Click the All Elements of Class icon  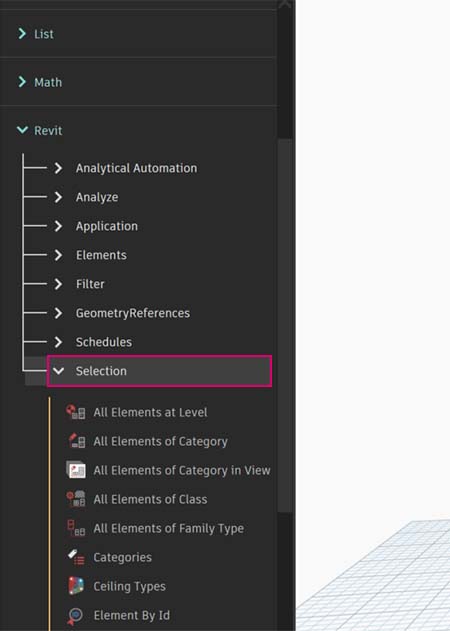(x=76, y=499)
